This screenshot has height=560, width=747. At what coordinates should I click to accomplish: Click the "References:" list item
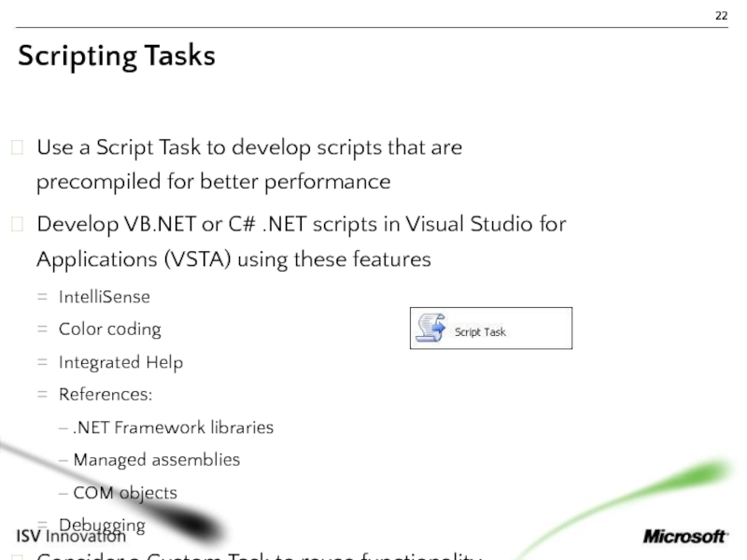click(x=106, y=395)
